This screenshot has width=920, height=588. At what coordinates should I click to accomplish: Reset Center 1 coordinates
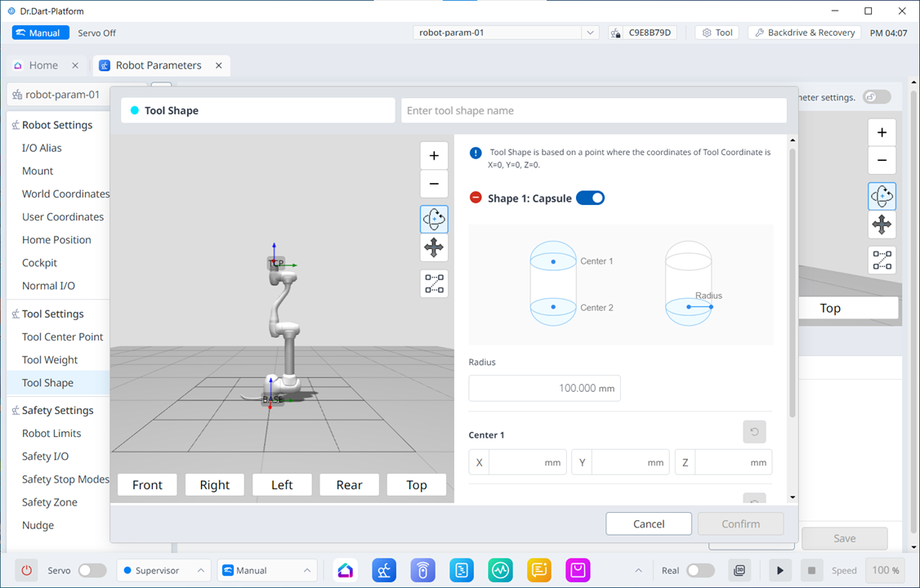753,432
